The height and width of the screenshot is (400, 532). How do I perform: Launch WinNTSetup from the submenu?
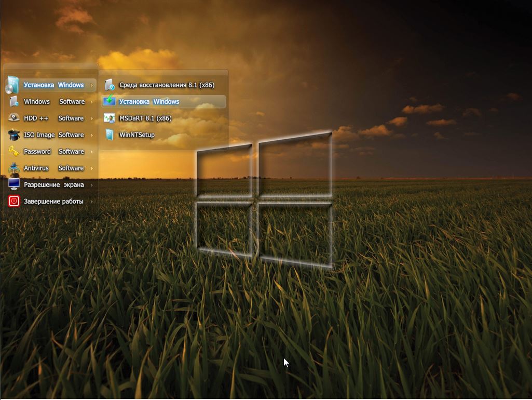pyautogui.click(x=163, y=135)
